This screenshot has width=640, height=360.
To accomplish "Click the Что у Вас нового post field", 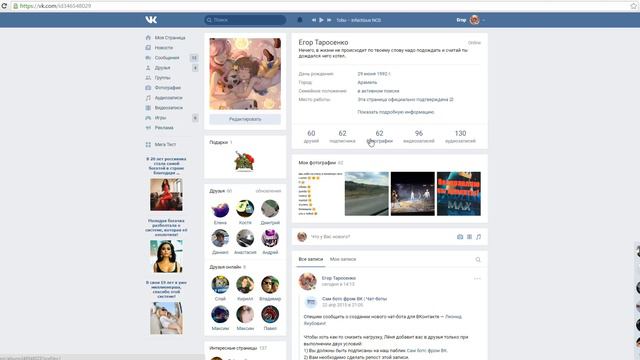I will [x=380, y=237].
